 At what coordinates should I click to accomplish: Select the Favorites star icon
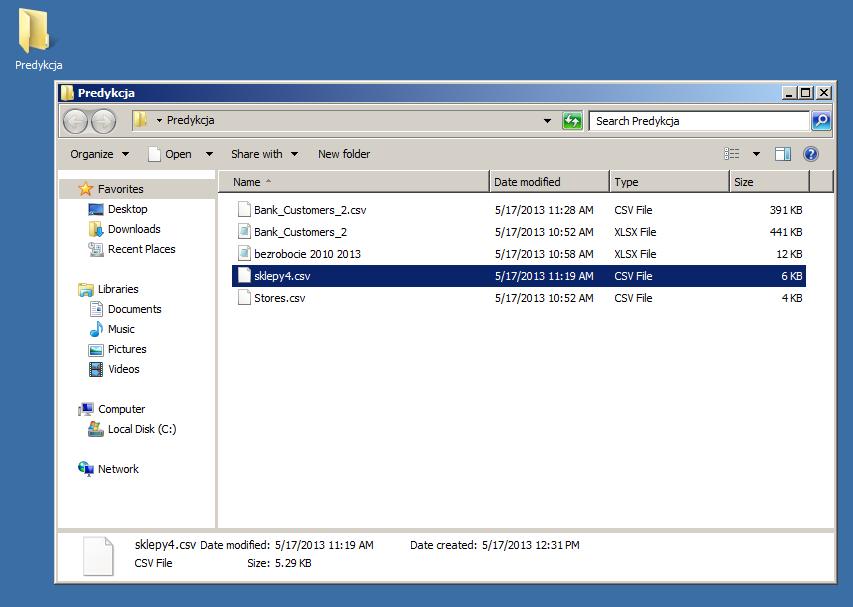[86, 189]
